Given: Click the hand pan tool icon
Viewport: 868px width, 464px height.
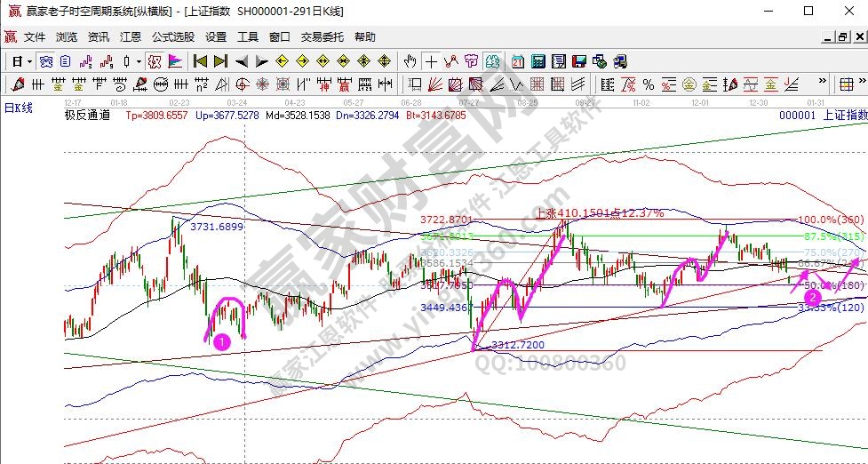Looking at the screenshot, I should [x=410, y=61].
